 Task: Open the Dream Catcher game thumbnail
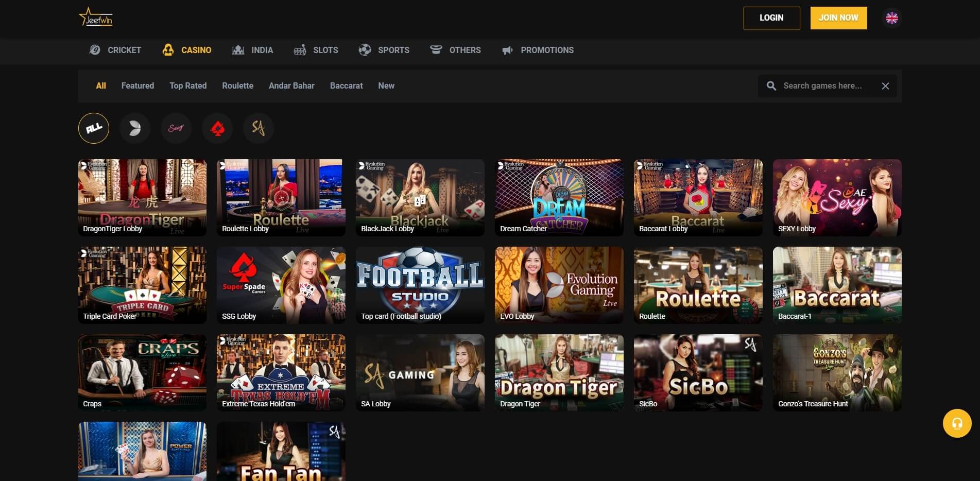pos(559,197)
